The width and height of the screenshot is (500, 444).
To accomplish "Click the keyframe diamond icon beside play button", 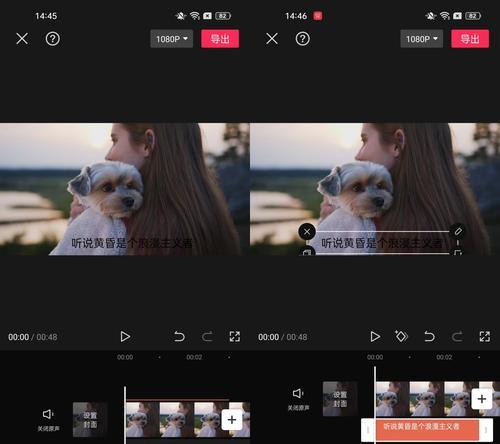I will (x=401, y=336).
